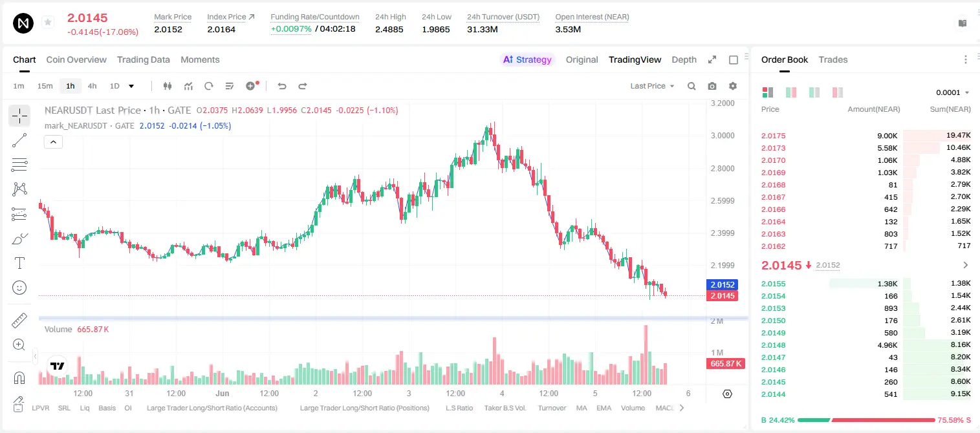The height and width of the screenshot is (433, 980).
Task: Open chart settings gear icon
Action: (733, 86)
